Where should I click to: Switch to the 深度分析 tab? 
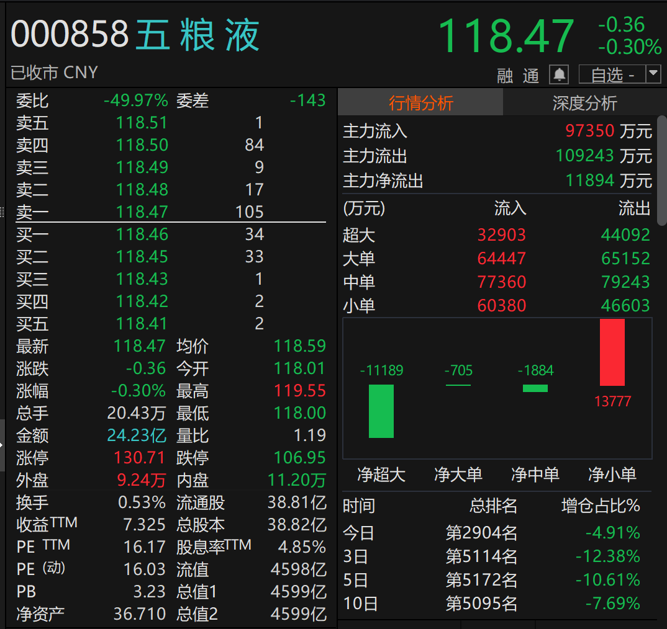point(584,103)
